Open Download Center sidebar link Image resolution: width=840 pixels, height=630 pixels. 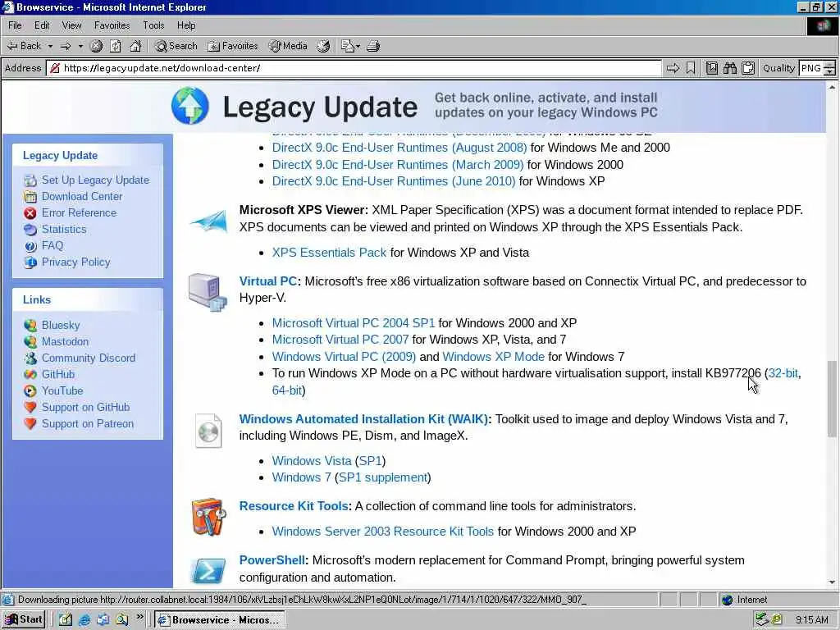click(x=82, y=197)
